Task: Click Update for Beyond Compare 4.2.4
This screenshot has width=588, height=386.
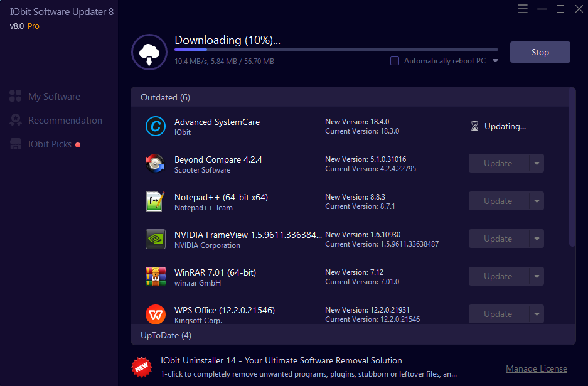Action: click(499, 164)
